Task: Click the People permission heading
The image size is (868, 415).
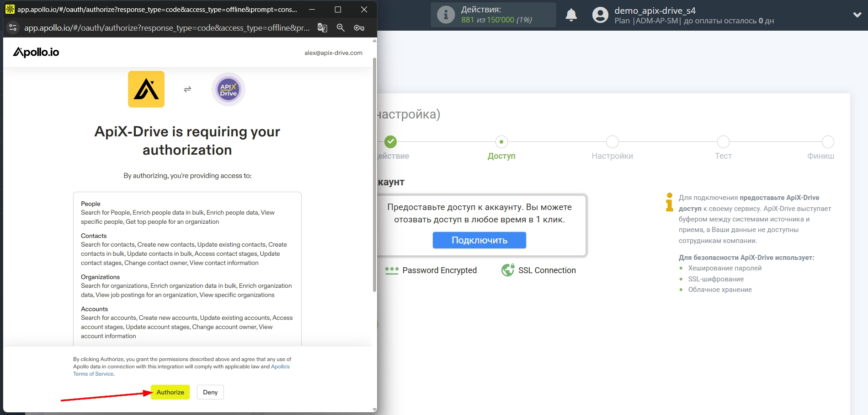Action: point(91,204)
